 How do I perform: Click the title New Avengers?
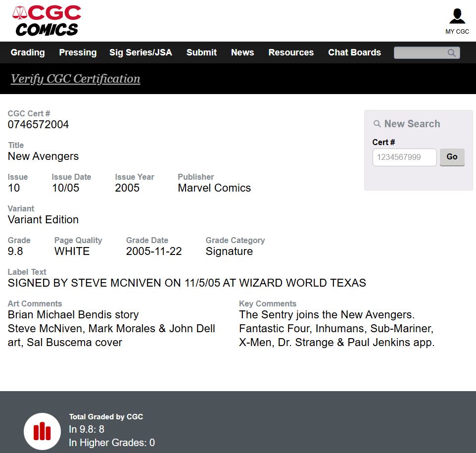pyautogui.click(x=43, y=156)
